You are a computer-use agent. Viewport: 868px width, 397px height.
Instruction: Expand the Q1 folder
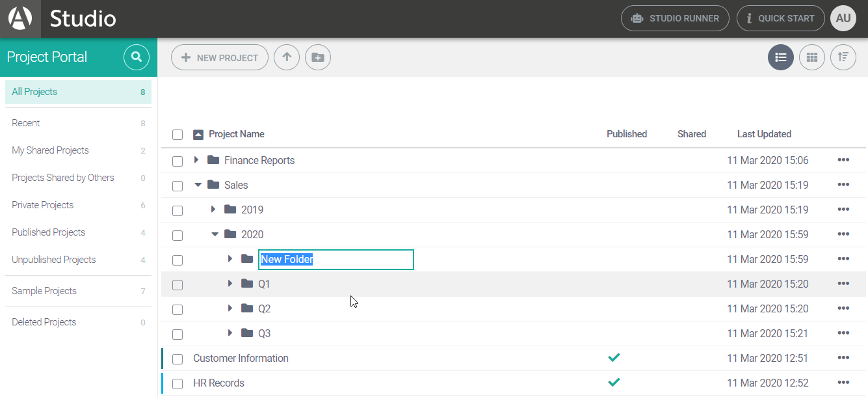(230, 284)
